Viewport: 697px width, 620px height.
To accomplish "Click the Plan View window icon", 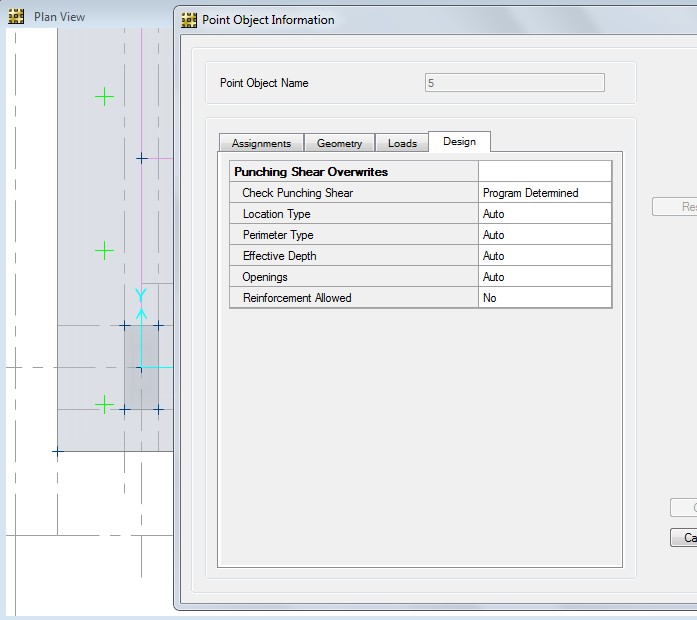I will (x=16, y=17).
